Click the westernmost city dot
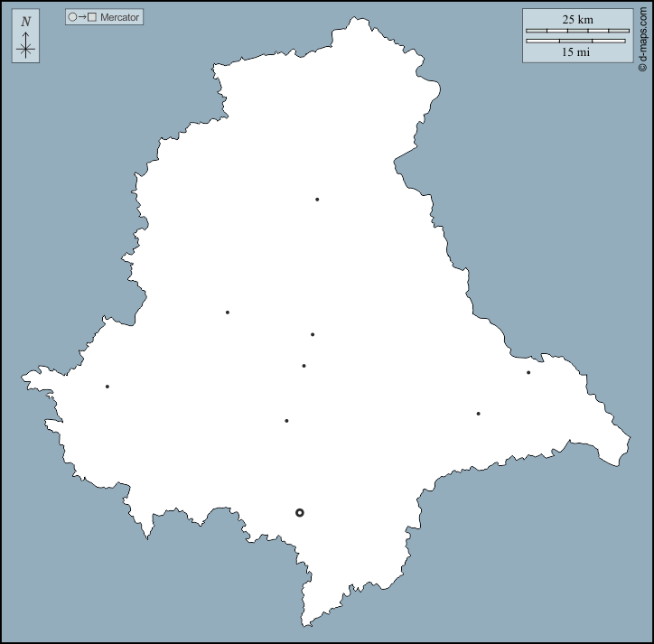Viewport: 654px width, 644px height. 107,387
